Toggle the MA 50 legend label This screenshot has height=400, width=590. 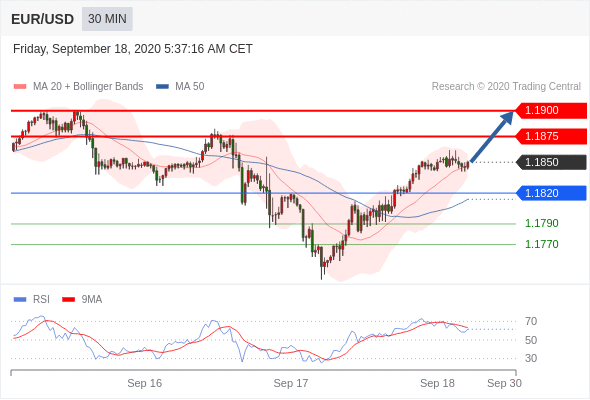(x=190, y=87)
